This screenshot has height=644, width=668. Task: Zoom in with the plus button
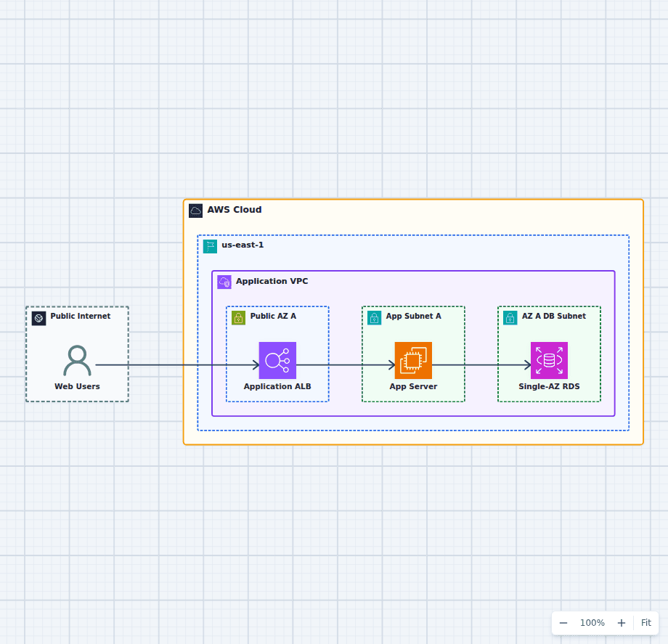pos(622,623)
